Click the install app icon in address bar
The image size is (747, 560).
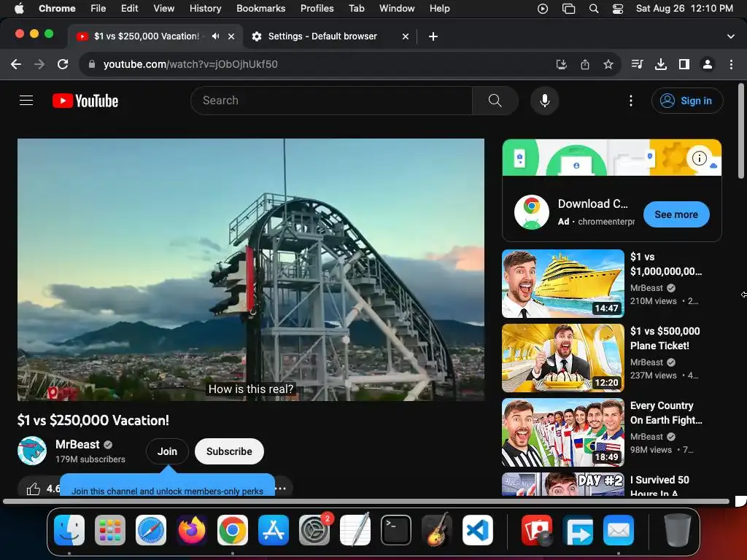[x=561, y=64]
